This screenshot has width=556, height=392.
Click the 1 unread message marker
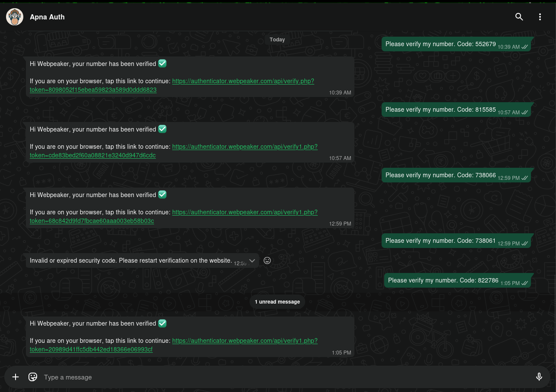277,302
